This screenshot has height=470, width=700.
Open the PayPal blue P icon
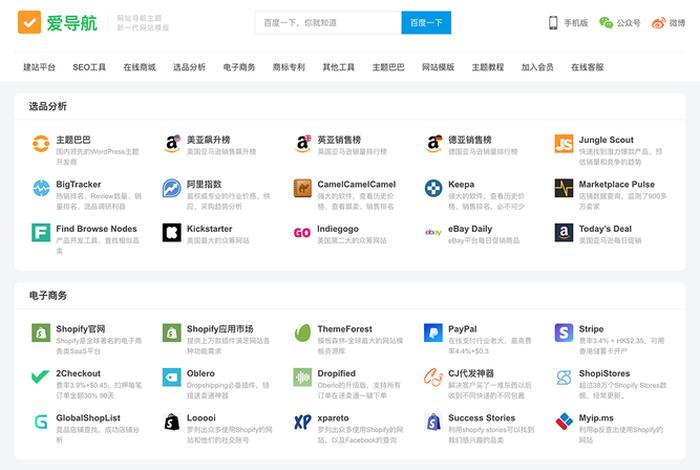pyautogui.click(x=433, y=333)
